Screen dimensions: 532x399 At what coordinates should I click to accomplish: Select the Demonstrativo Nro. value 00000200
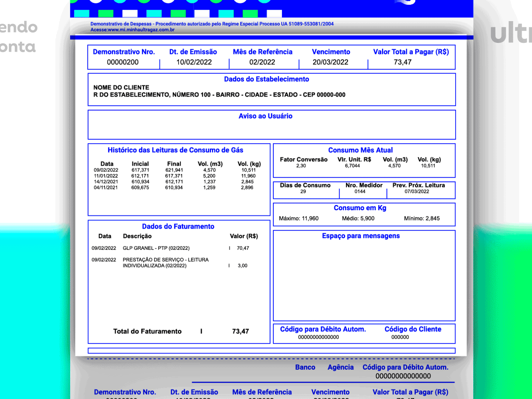pos(123,62)
